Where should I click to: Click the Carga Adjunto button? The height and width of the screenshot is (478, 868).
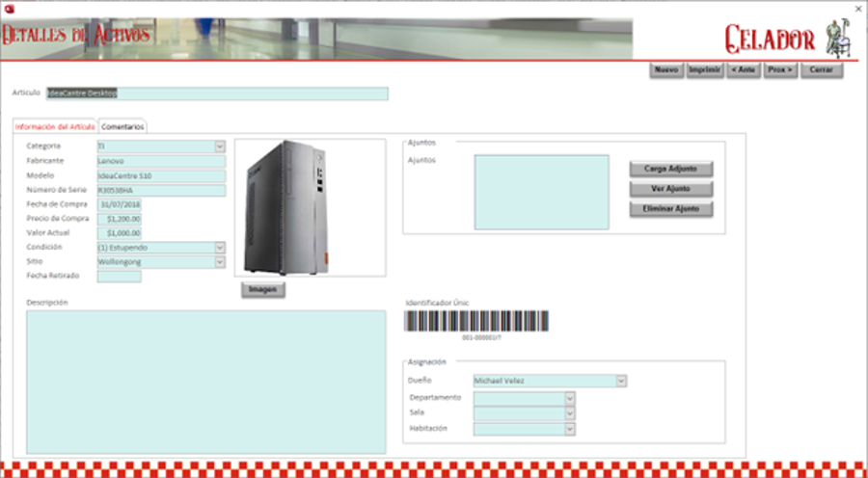pyautogui.click(x=671, y=169)
